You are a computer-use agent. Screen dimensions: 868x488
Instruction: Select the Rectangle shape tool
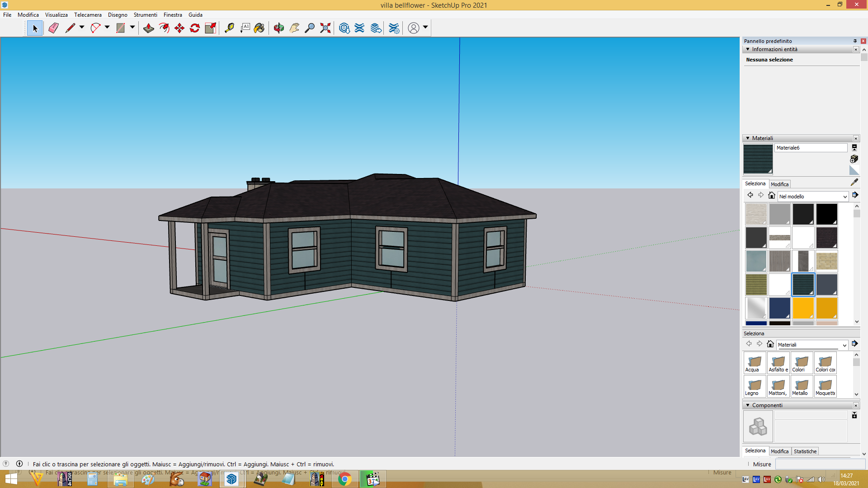point(121,28)
